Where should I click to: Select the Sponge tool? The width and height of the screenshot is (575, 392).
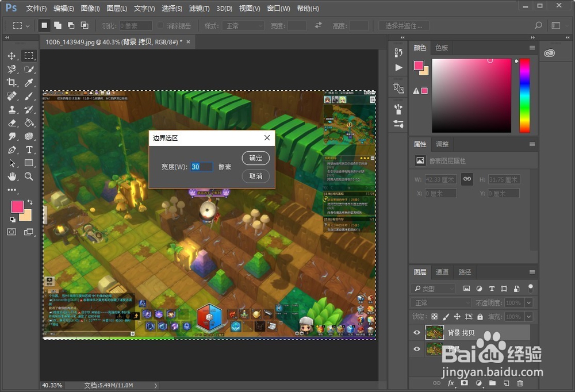tap(29, 136)
